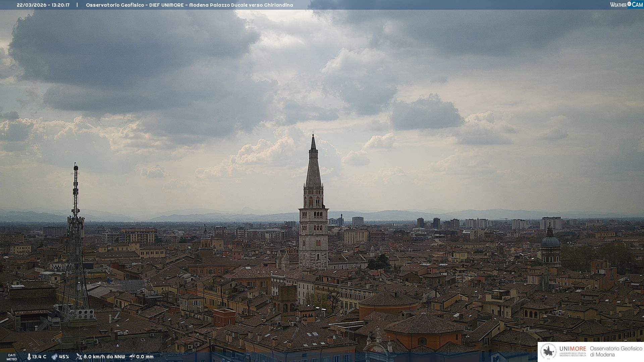Click the 13.4 C temperature reading
This screenshot has width=644, height=362.
[x=39, y=357]
